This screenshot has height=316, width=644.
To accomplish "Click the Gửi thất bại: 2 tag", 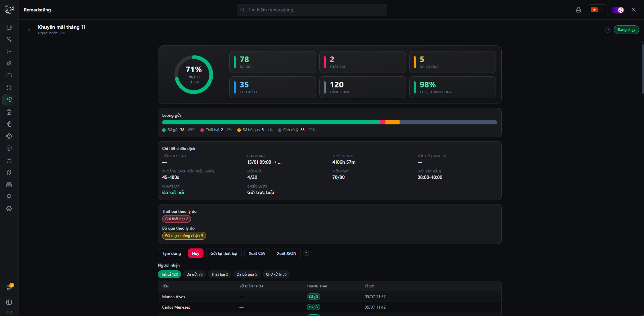I will pyautogui.click(x=177, y=219).
